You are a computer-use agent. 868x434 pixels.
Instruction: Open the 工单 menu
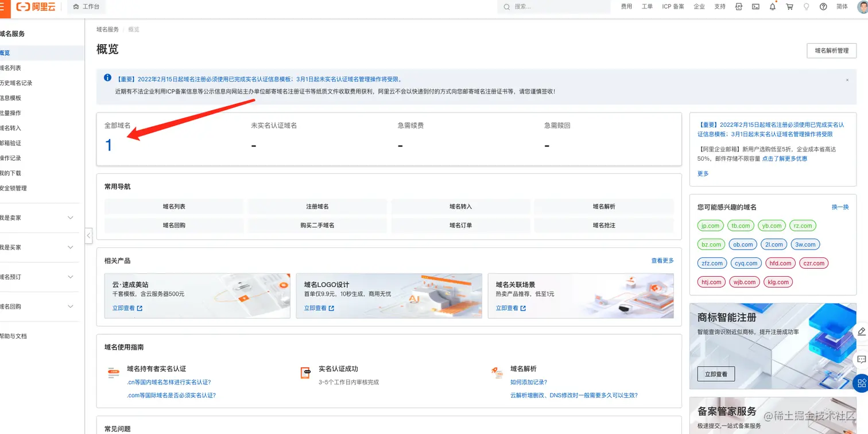(647, 7)
